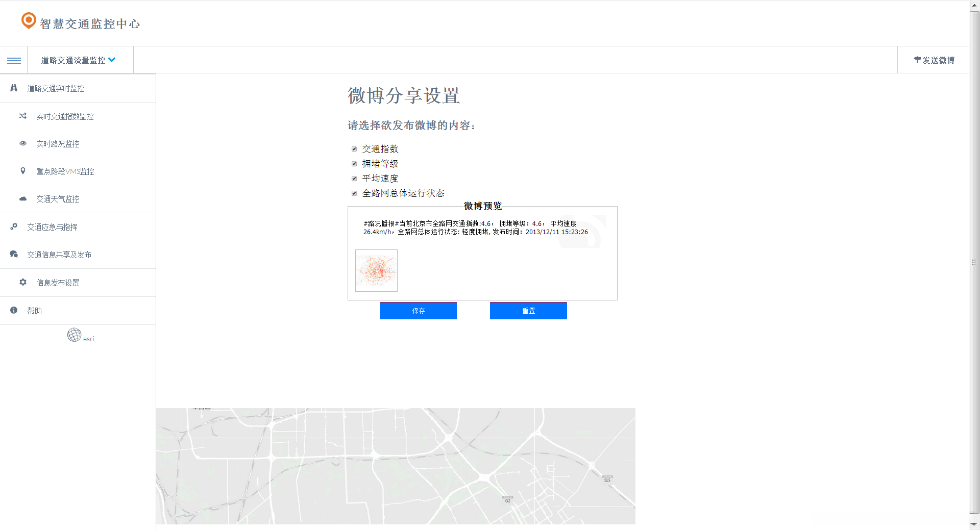Screen dimensions: 980x530
Task: Click the eye icon beside 实时路况监控
Action: [x=23, y=143]
